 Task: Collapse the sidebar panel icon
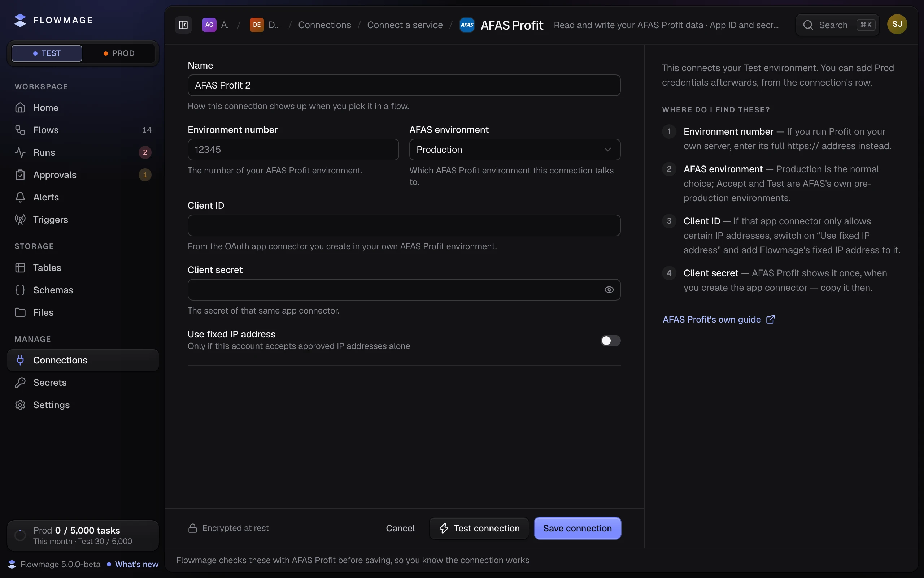(x=183, y=25)
